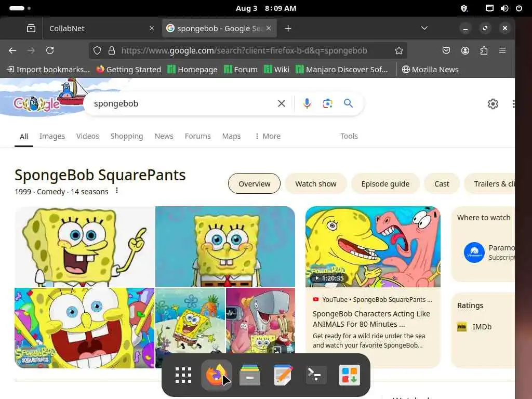
Task: Open the Forum bookmark
Action: (x=241, y=69)
